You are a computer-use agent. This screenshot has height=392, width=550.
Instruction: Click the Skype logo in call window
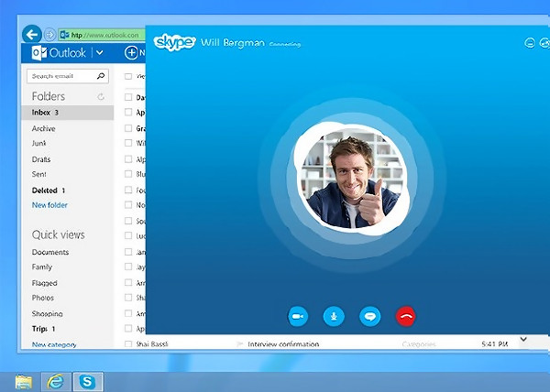[x=174, y=42]
